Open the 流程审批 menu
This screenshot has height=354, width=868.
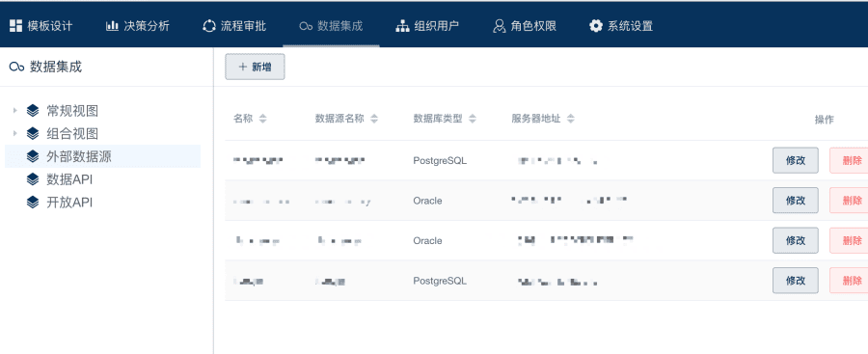pos(234,26)
